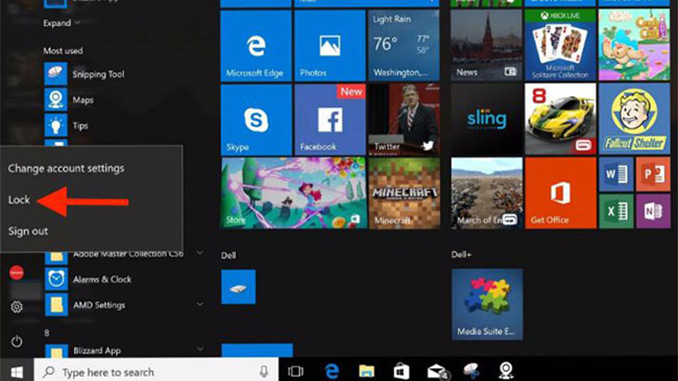Open the Store tile
Screen dimensions: 678x381
[293, 193]
